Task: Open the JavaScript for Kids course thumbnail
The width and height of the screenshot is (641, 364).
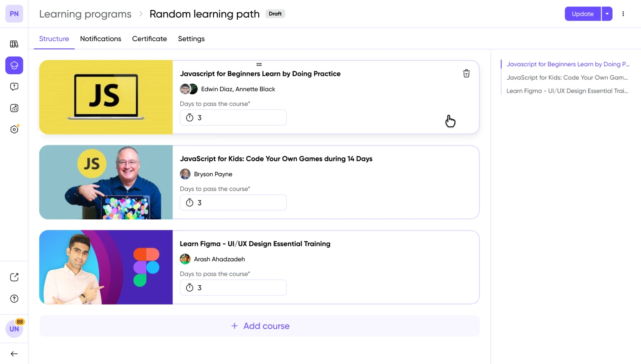Action: [106, 182]
